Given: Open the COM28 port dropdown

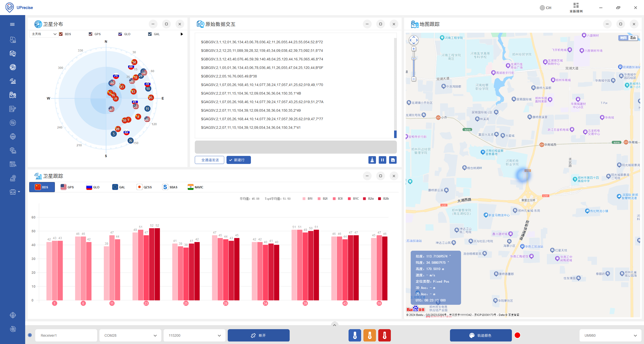Looking at the screenshot, I should tap(130, 335).
